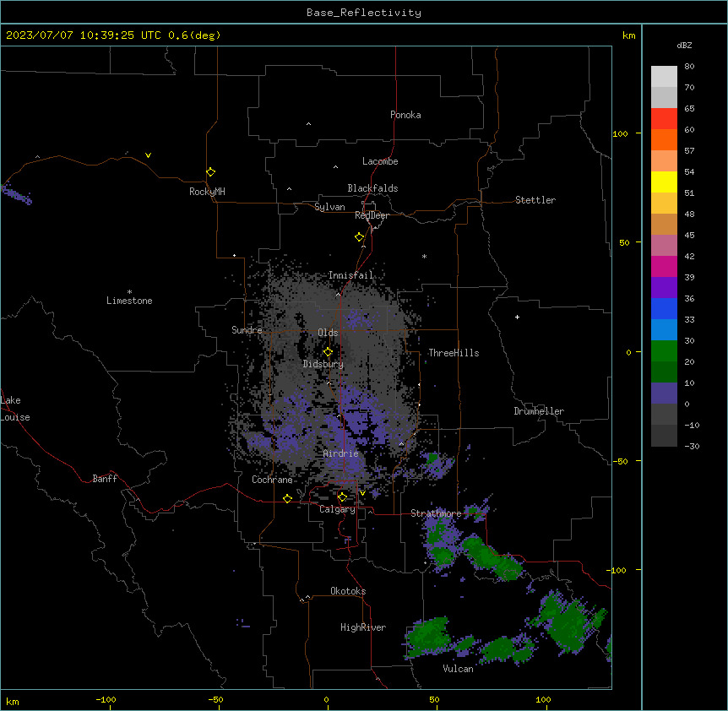728x711 pixels.
Task: Click the -50 tick on the bottom axis
Action: point(215,700)
